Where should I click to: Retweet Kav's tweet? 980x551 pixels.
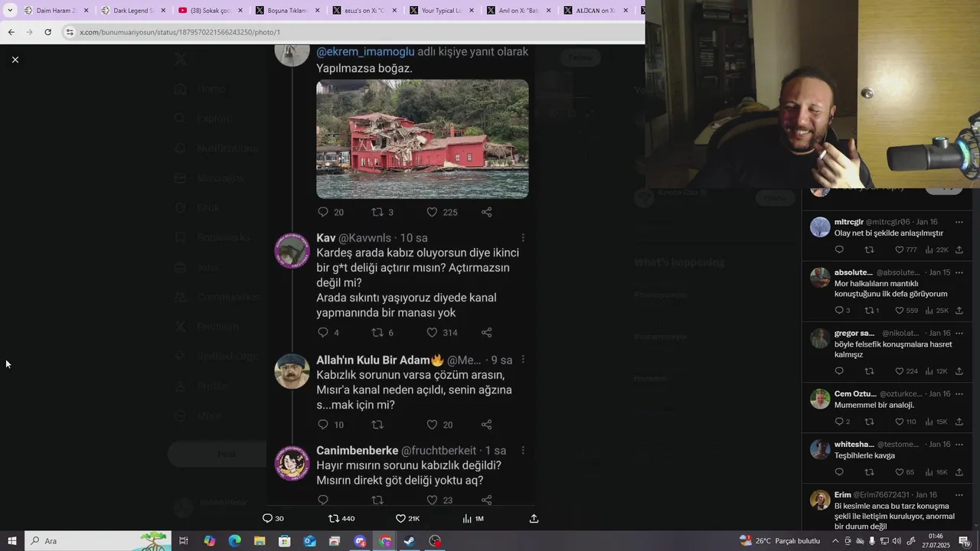[377, 332]
